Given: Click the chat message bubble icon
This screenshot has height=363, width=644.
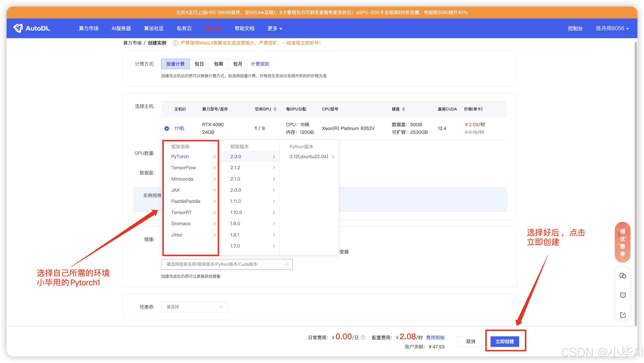Looking at the screenshot, I should [x=622, y=295].
